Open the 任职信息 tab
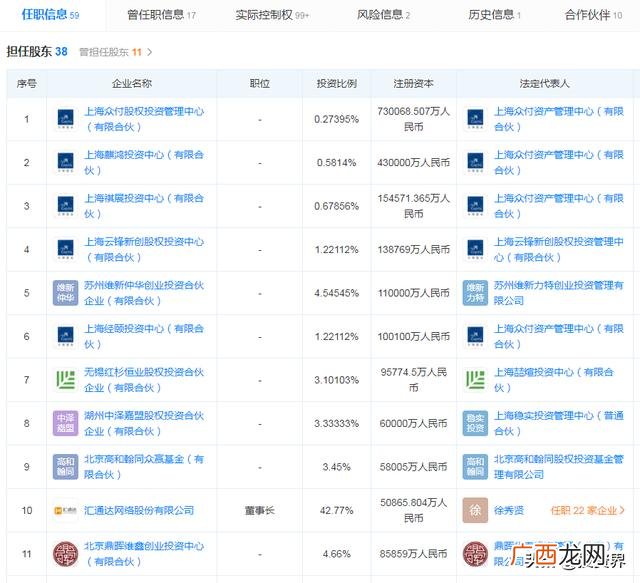 (50, 15)
